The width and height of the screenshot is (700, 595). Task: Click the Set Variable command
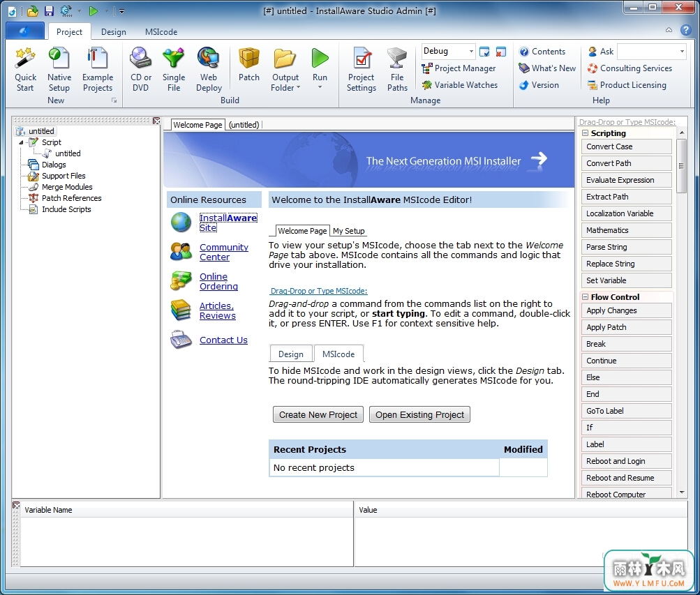(x=626, y=280)
